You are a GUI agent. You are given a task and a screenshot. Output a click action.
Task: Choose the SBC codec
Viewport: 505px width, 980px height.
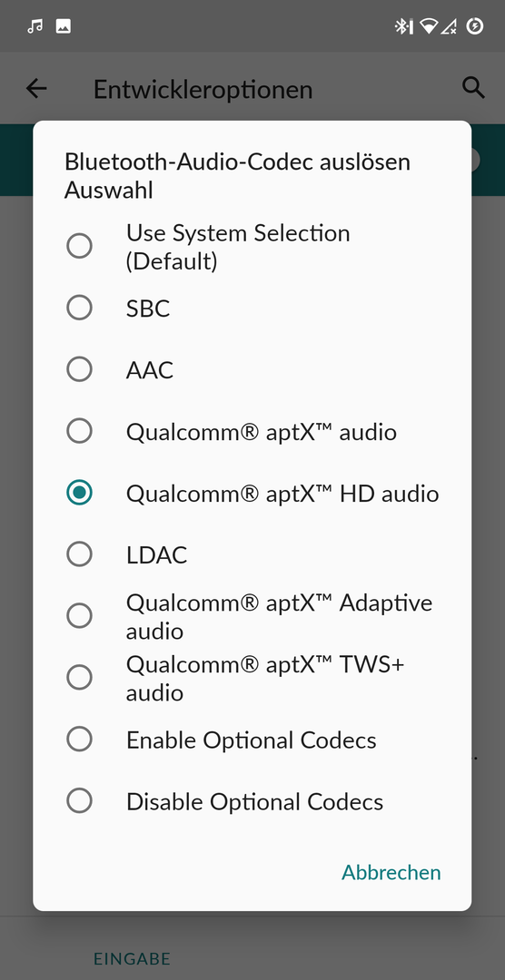(252, 309)
